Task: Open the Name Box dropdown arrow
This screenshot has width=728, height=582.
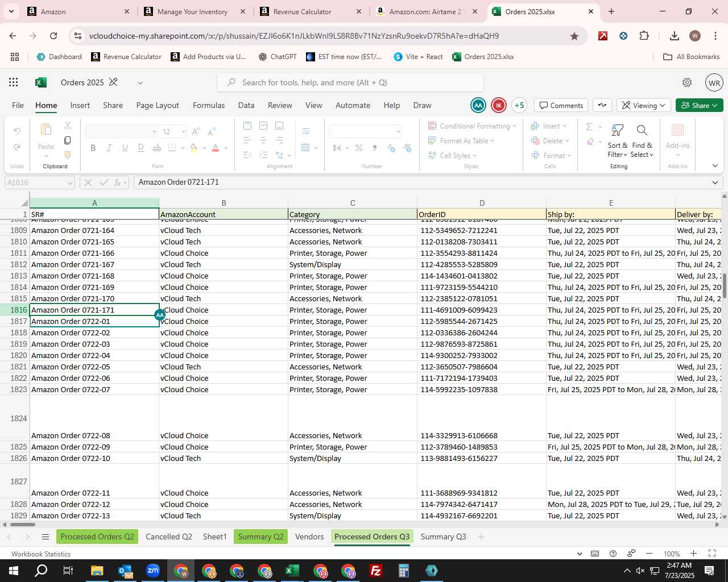Action: pos(70,182)
